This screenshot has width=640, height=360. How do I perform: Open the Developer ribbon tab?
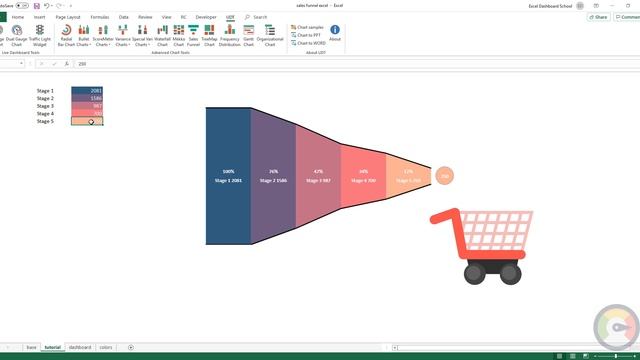point(206,17)
